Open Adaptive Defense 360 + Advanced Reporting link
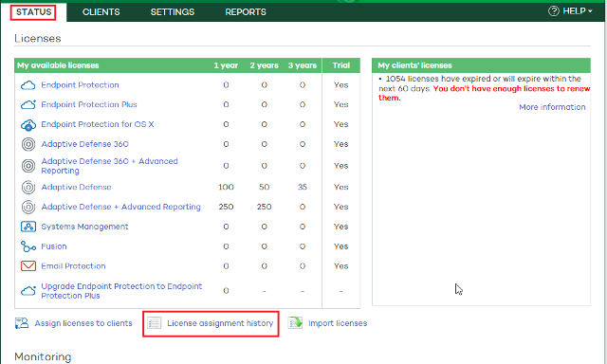607x364 pixels. click(x=110, y=166)
